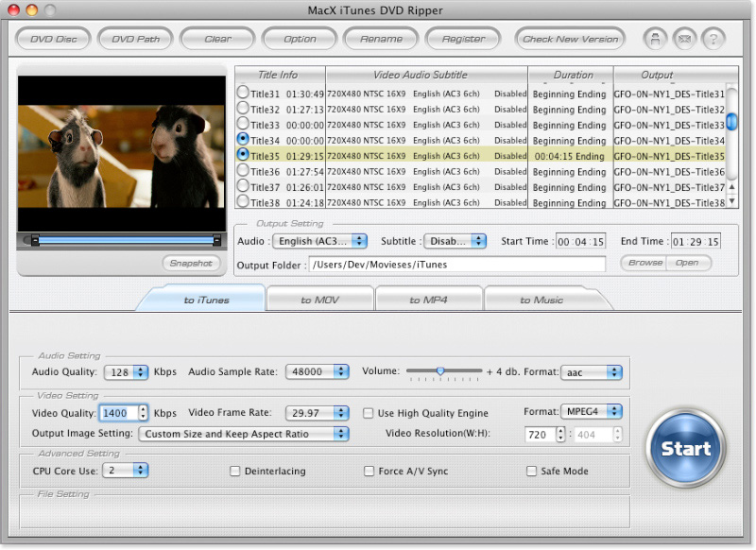Click the Start Time field
The width and height of the screenshot is (756, 550).
580,242
